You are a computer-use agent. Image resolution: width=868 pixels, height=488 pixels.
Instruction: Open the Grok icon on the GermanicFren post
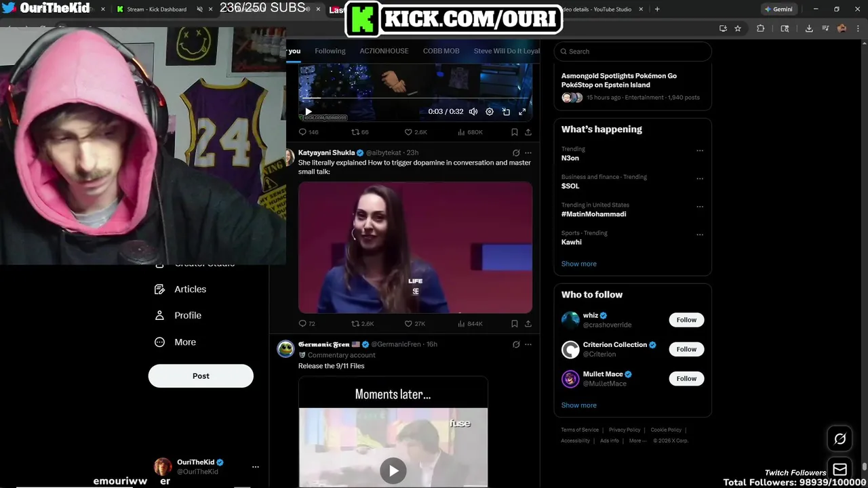click(x=516, y=344)
